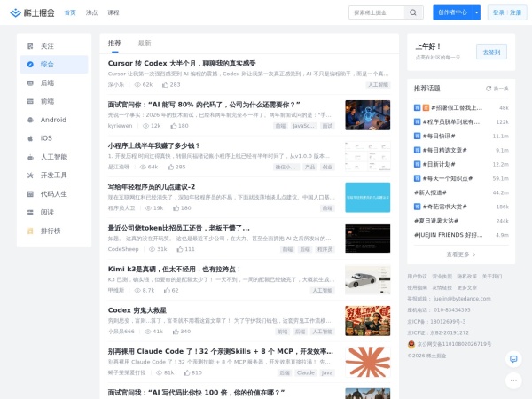Switch to the 最新 tab
Viewport: 532px width, 399px height.
(x=145, y=43)
